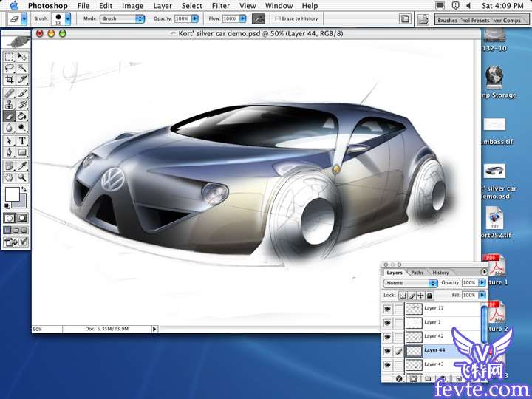Hide Layer 1 using eye icon
The width and height of the screenshot is (532, 399).
[387, 323]
